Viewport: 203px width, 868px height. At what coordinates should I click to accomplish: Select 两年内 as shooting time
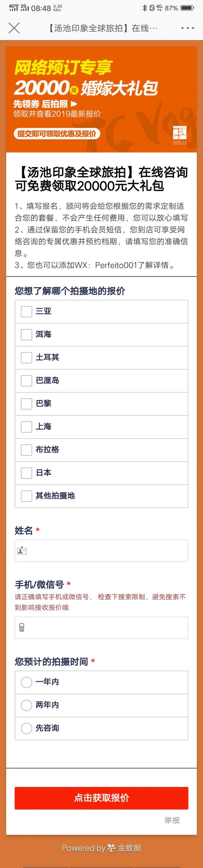pyautogui.click(x=26, y=705)
